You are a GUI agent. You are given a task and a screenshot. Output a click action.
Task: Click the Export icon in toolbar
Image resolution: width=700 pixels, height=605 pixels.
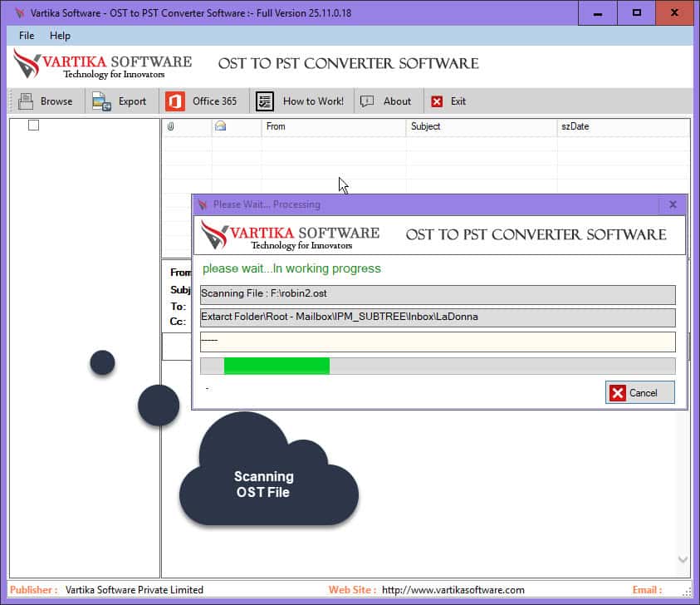pyautogui.click(x=101, y=101)
